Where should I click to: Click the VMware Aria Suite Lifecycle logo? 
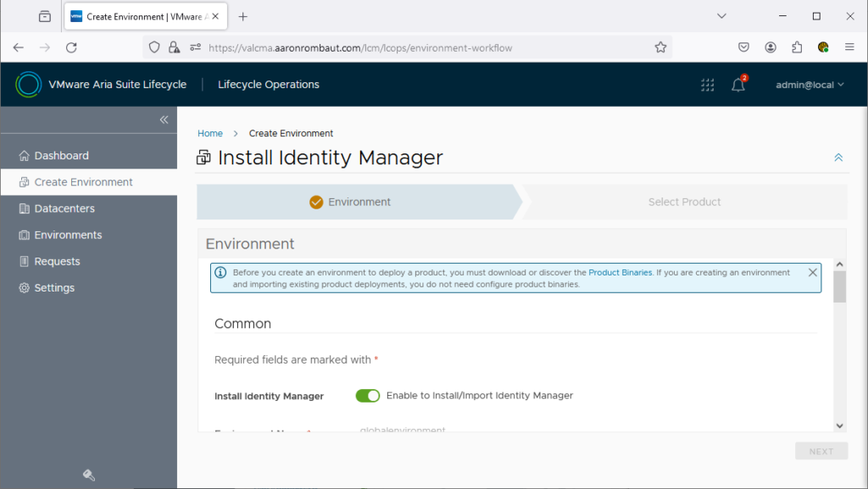[28, 85]
